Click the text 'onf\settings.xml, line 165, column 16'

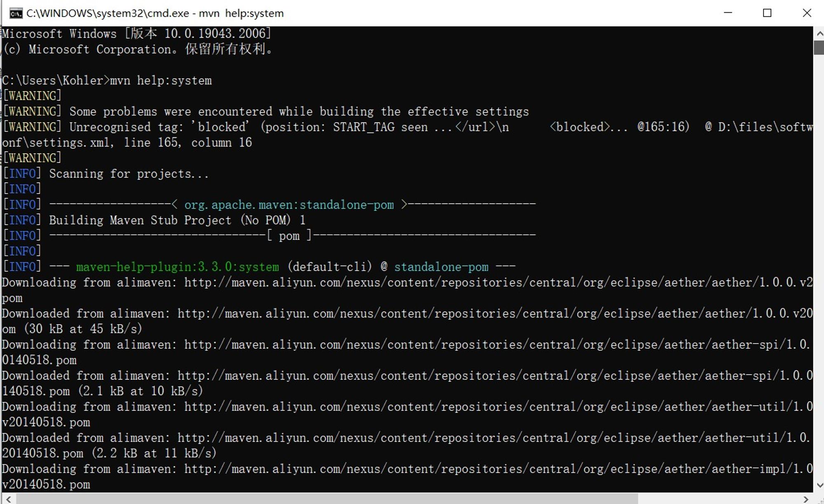tap(127, 142)
